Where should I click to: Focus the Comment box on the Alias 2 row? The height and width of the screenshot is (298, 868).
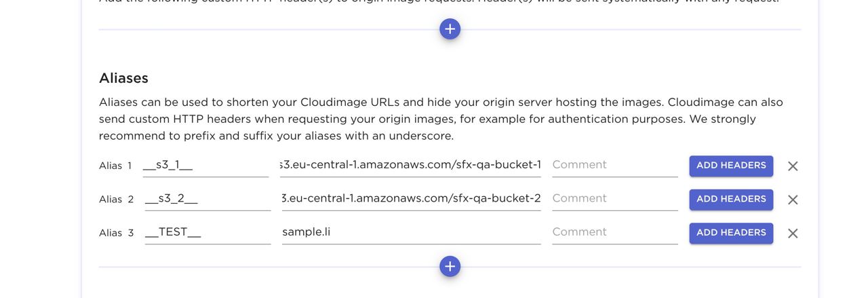pyautogui.click(x=614, y=199)
